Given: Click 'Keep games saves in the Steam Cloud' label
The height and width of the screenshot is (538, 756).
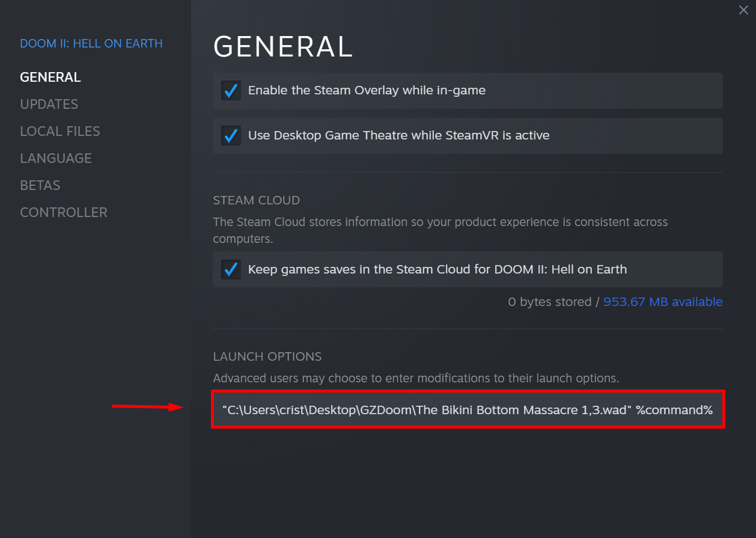Looking at the screenshot, I should 437,269.
